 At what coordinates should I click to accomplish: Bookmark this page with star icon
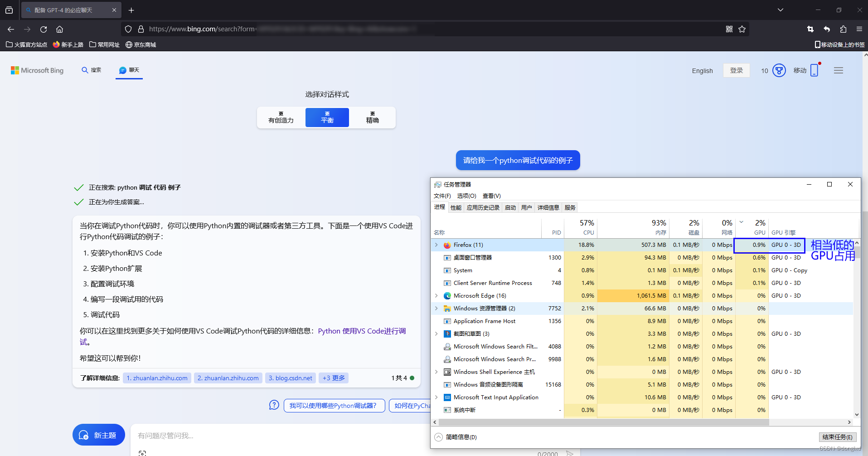click(742, 29)
